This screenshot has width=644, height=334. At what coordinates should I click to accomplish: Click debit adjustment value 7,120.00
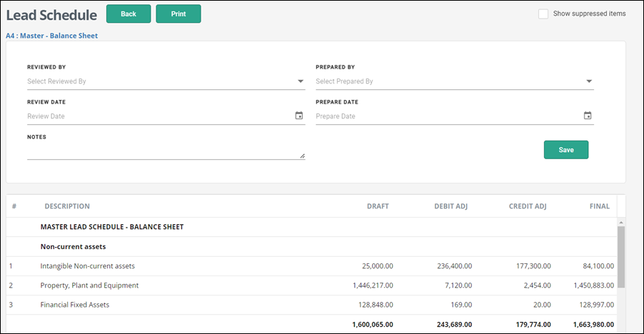pos(458,285)
